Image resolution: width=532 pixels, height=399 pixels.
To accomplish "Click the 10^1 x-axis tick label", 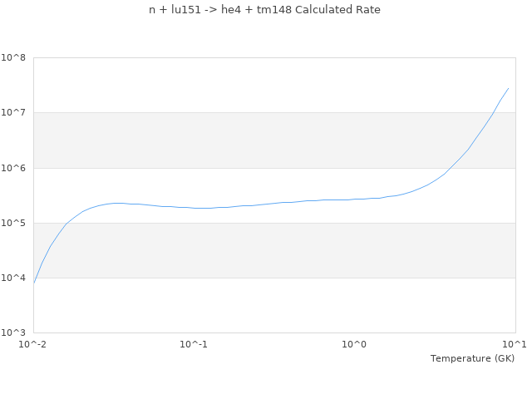I will [x=515, y=344].
